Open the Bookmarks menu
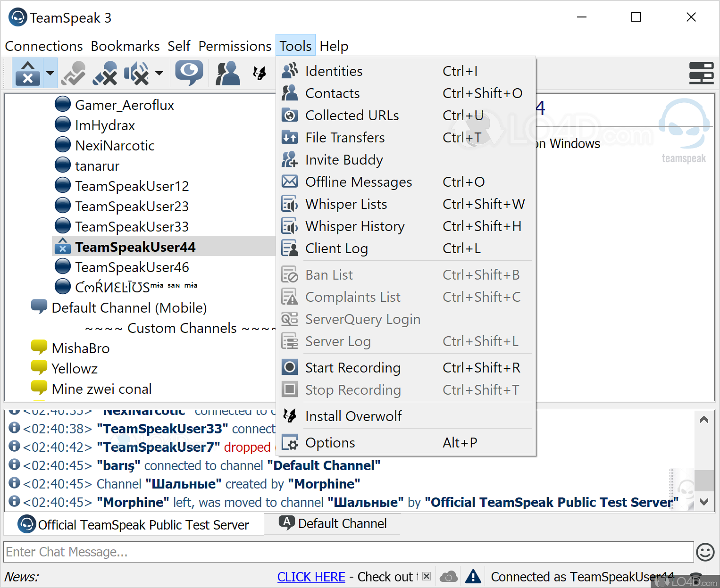The height and width of the screenshot is (588, 720). [x=125, y=46]
